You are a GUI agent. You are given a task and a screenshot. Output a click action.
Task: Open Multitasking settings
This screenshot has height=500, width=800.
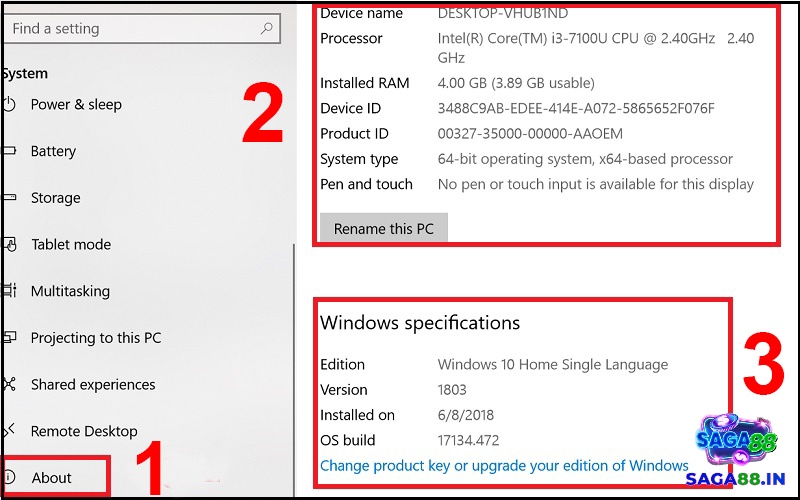click(70, 291)
